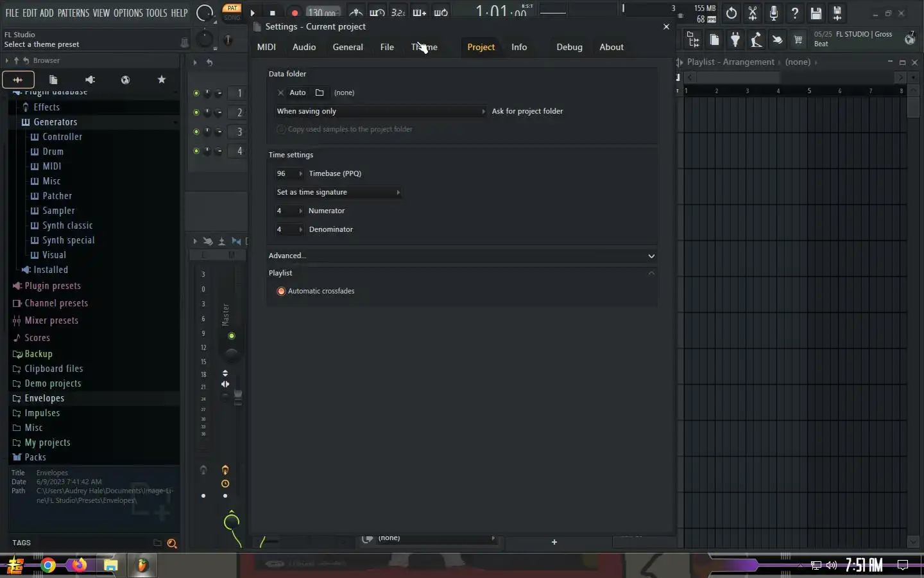Collapse the Playlist section chevron
The image size is (924, 578).
[x=651, y=273]
